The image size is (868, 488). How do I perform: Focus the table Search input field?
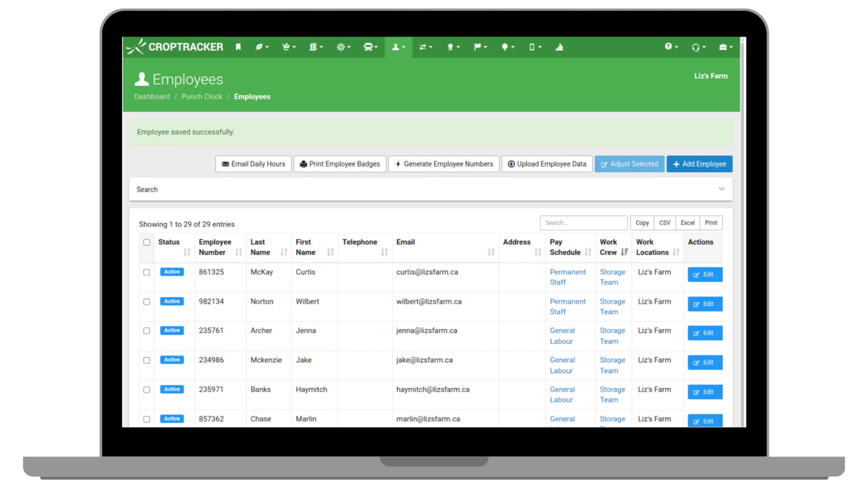pos(583,223)
